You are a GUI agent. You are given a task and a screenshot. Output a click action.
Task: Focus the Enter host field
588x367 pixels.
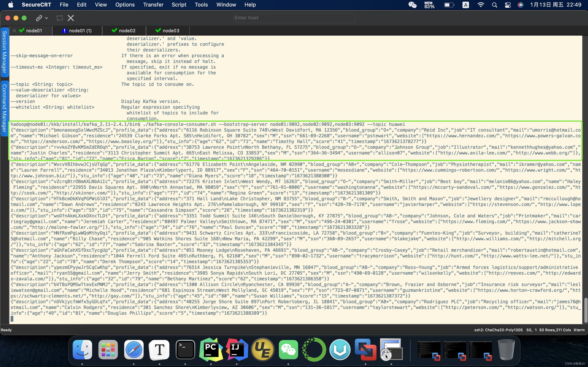point(294,18)
